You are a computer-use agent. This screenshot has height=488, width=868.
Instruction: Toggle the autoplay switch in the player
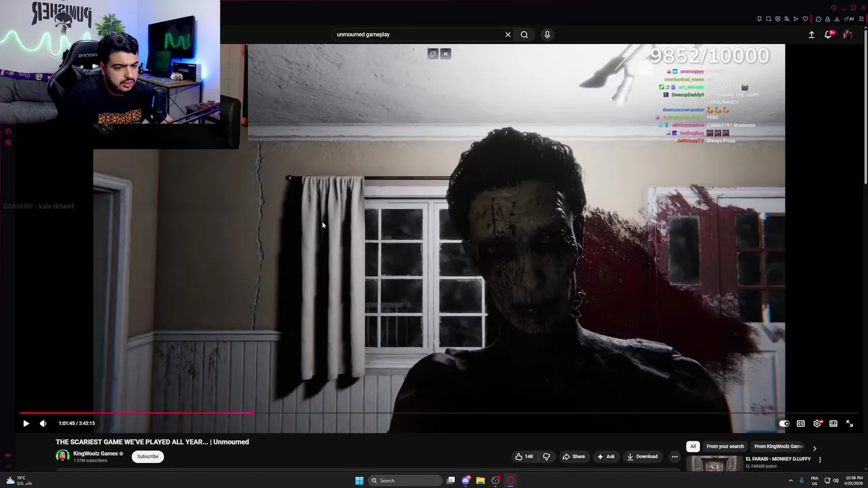click(784, 424)
